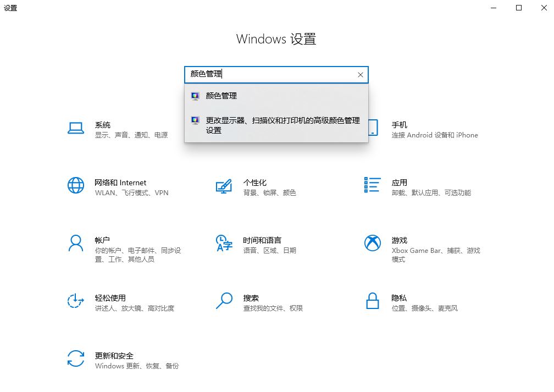Click the Windows 设置 page heading
Viewport: 554px width, 392px height.
click(x=276, y=39)
